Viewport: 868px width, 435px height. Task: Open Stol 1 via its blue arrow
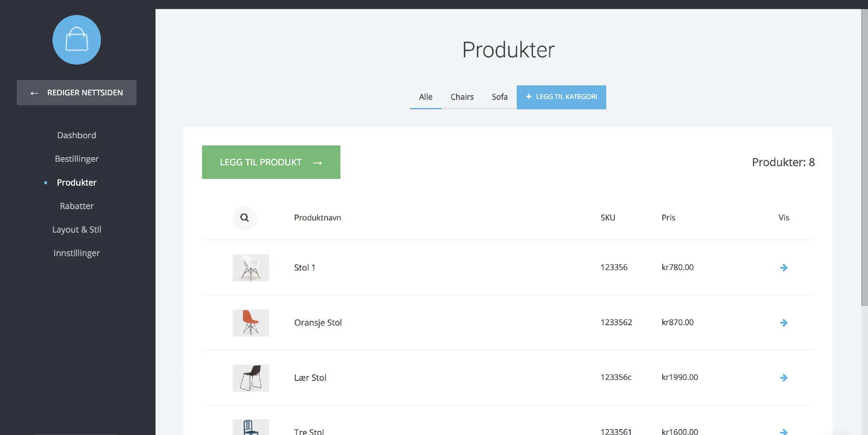[783, 268]
